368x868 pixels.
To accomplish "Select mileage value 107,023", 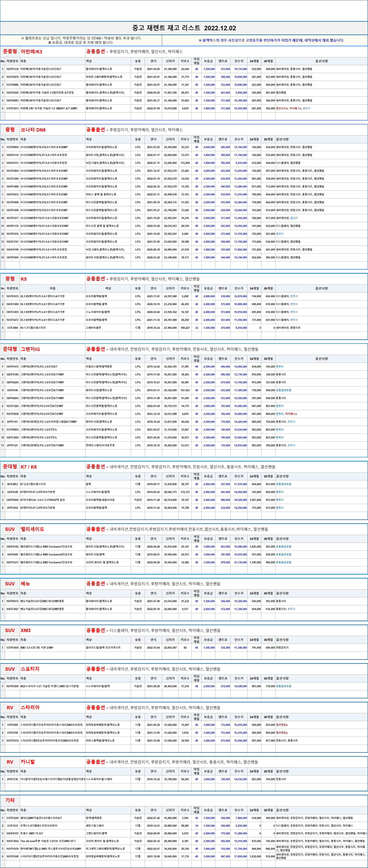I will point(185,390).
